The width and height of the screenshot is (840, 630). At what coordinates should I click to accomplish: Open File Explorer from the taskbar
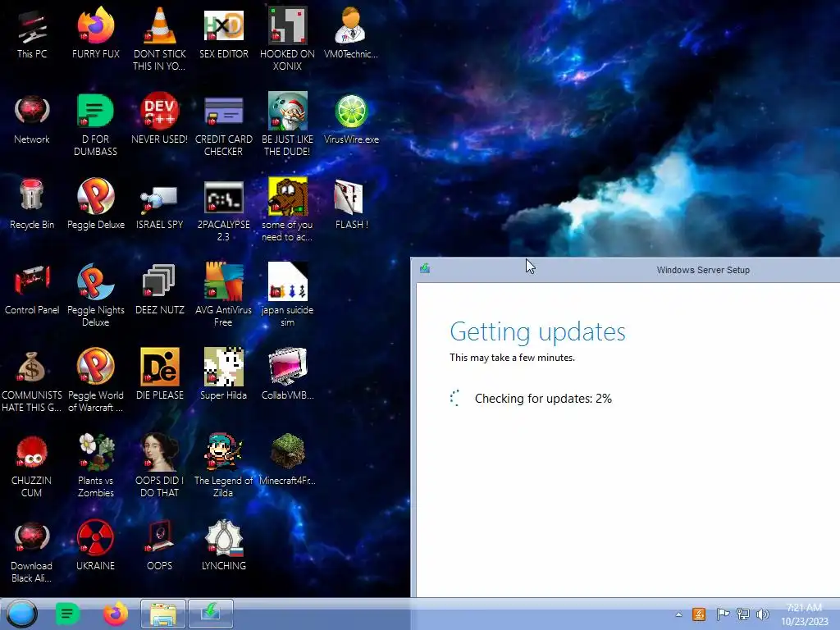pos(163,614)
